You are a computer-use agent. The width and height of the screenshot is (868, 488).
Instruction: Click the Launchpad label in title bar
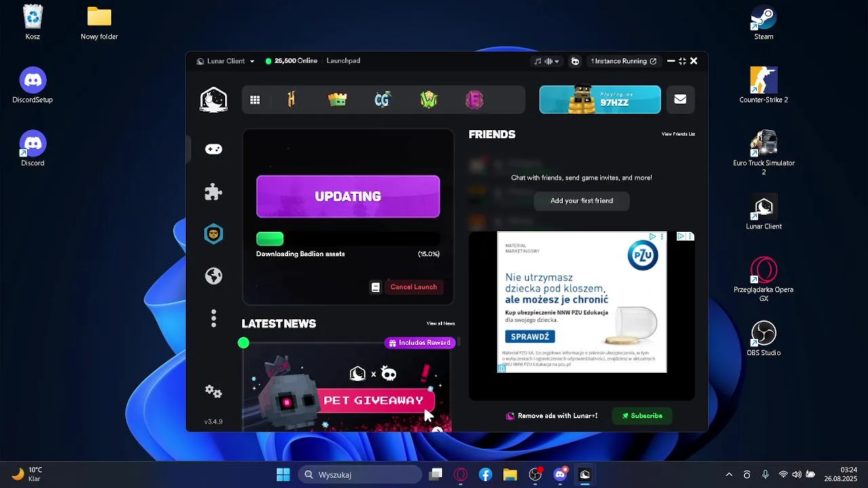click(343, 61)
